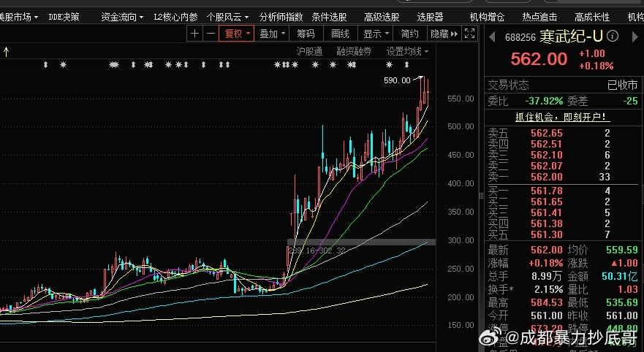The image size is (644, 352).
Task: Click the 抓住机会，即刻开户 link
Action: coord(562,117)
